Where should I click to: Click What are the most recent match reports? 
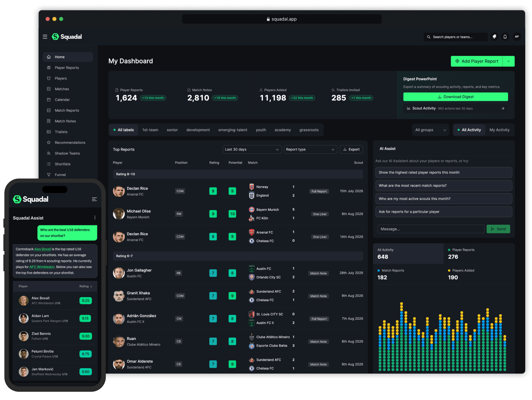coord(443,185)
